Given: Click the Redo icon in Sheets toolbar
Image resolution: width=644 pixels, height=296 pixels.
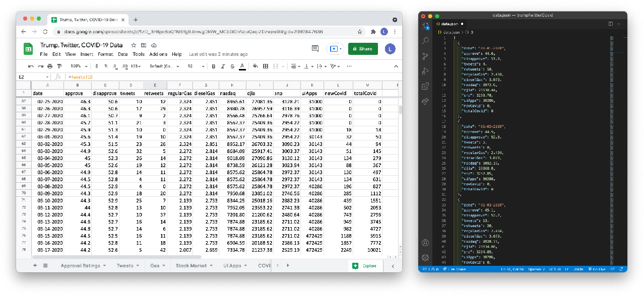Looking at the screenshot, I should pyautogui.click(x=40, y=66).
